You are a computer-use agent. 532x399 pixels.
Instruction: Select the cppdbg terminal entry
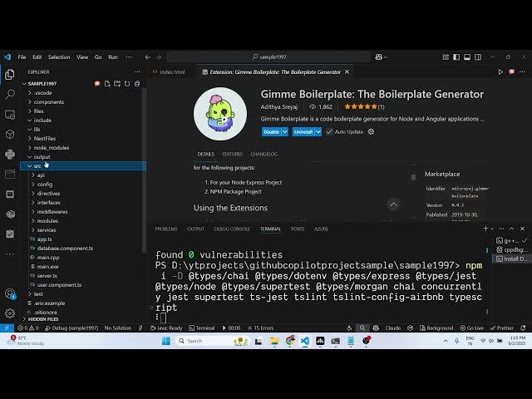click(x=511, y=249)
